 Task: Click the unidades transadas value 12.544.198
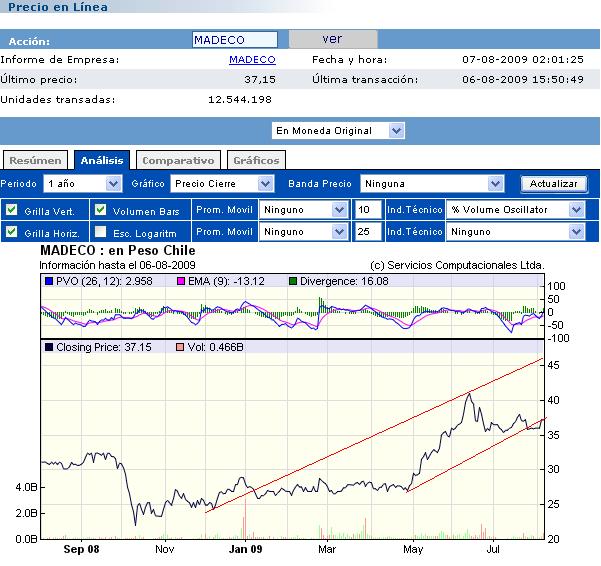point(240,100)
